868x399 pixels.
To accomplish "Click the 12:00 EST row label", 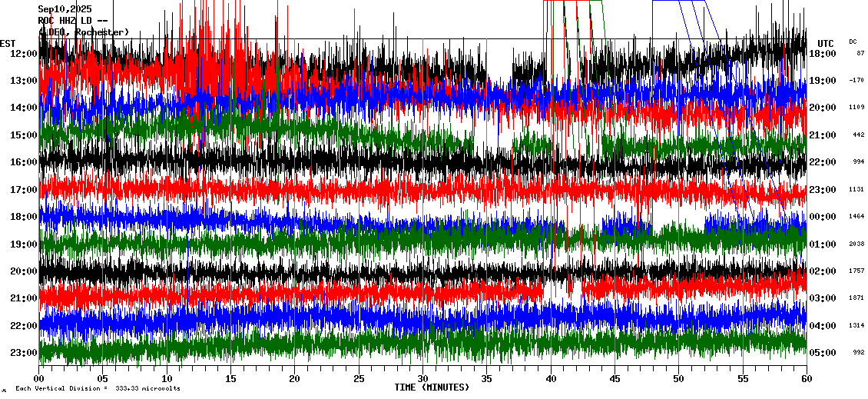I will click(x=24, y=54).
